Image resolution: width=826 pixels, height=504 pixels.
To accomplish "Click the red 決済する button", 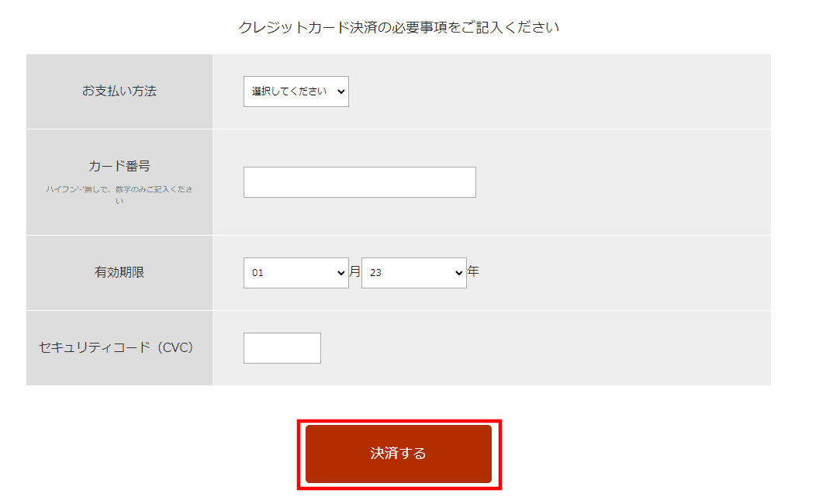I will click(x=399, y=454).
